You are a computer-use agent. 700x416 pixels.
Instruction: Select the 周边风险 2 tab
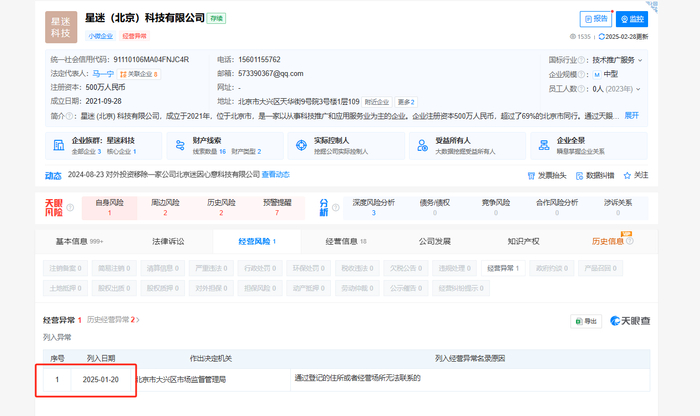click(x=165, y=208)
